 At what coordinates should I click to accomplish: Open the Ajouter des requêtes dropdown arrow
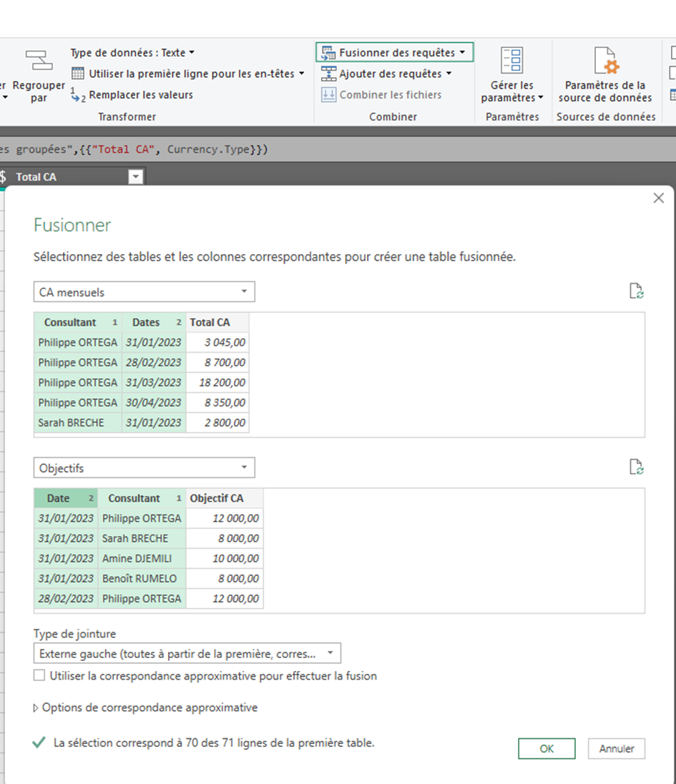pos(449,73)
